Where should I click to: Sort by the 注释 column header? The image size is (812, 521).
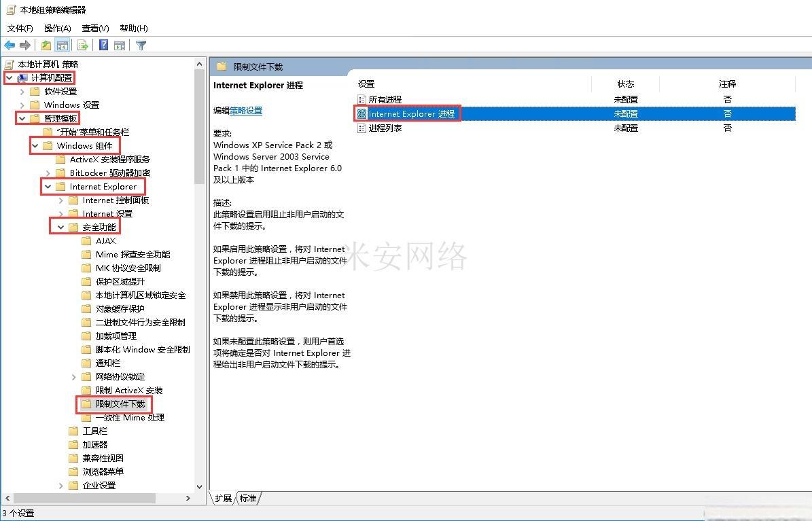coord(727,84)
